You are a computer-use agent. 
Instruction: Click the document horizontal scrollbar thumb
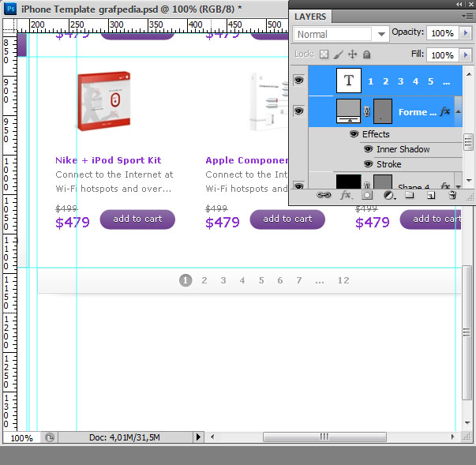[x=324, y=437]
